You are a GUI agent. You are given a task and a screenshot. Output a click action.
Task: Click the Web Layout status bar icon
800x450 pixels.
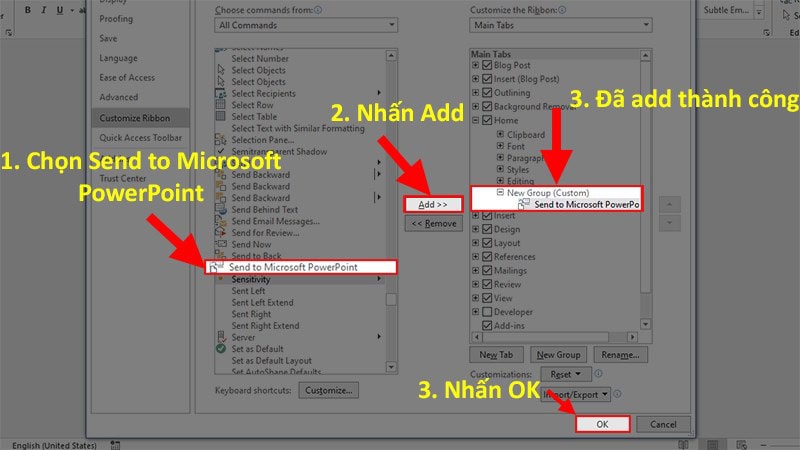tap(742, 445)
